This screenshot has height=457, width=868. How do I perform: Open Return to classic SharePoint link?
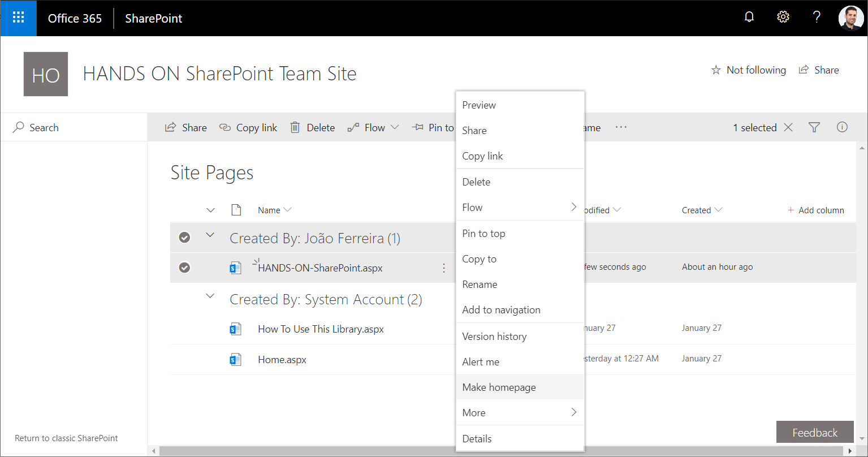(66, 438)
